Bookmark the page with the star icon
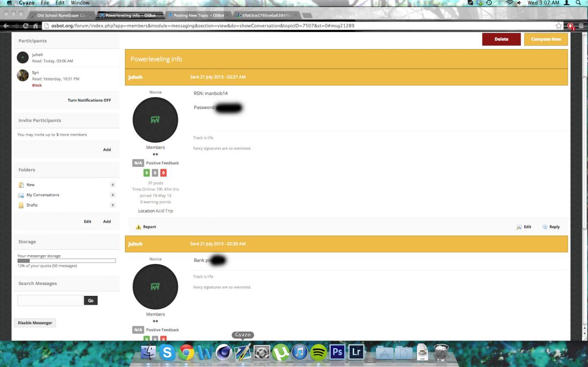The image size is (588, 367). (559, 26)
